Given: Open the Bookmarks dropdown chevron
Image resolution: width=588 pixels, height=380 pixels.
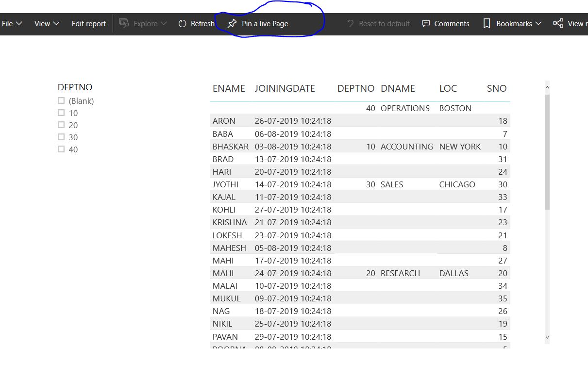Looking at the screenshot, I should 538,23.
